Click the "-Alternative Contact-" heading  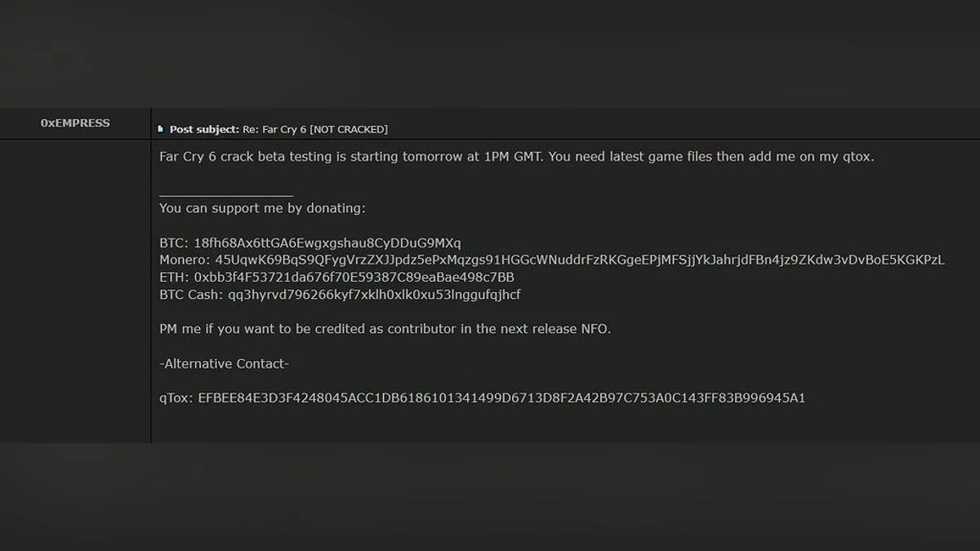point(224,363)
